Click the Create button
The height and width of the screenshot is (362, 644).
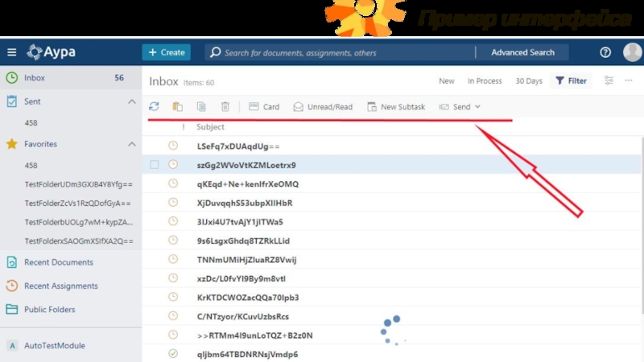167,52
